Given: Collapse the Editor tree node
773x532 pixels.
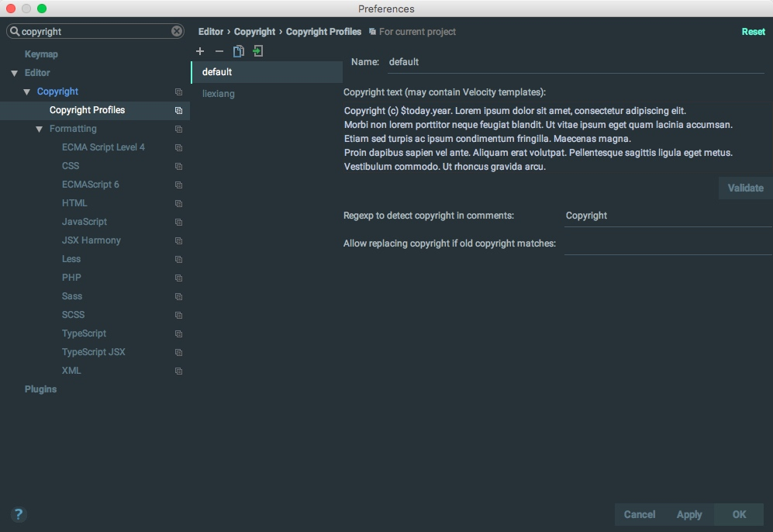Looking at the screenshot, I should coord(14,73).
